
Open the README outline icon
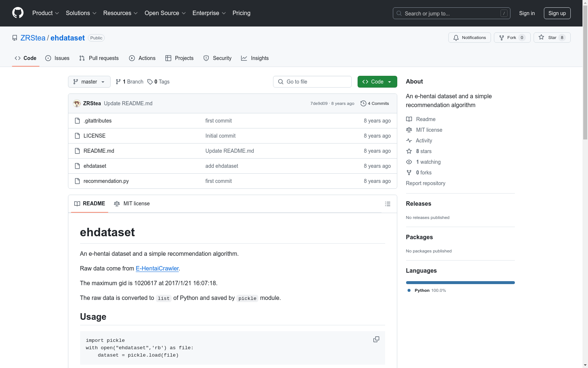pyautogui.click(x=388, y=204)
